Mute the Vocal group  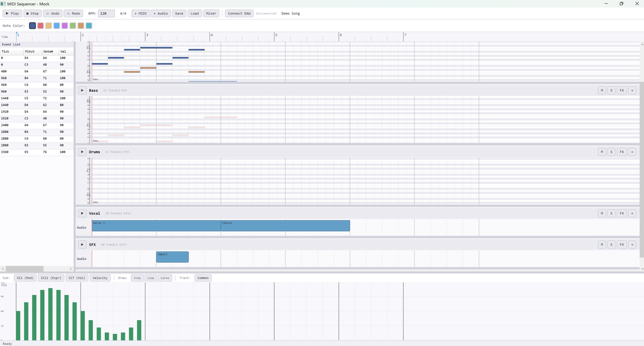602,214
